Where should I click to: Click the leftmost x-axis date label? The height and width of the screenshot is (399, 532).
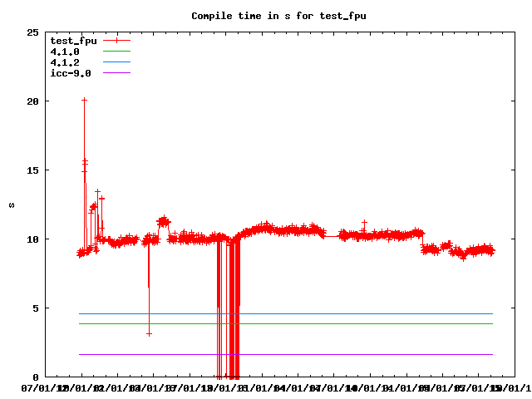pyautogui.click(x=45, y=387)
